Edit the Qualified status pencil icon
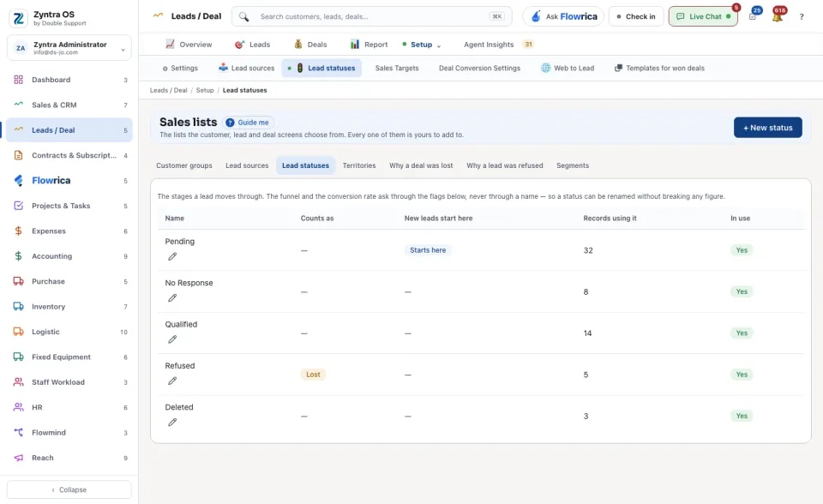The image size is (823, 504). [172, 339]
